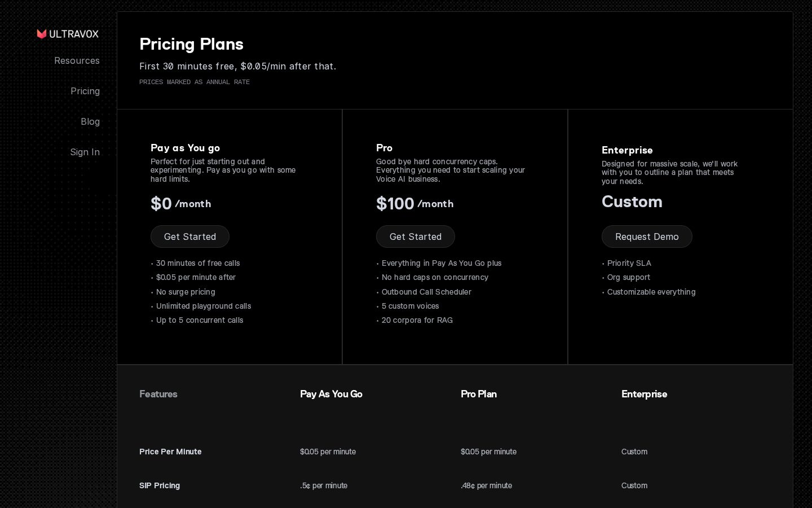The image size is (812, 508).
Task: Click '.48¢ per minute' SIP cell
Action: click(x=486, y=485)
